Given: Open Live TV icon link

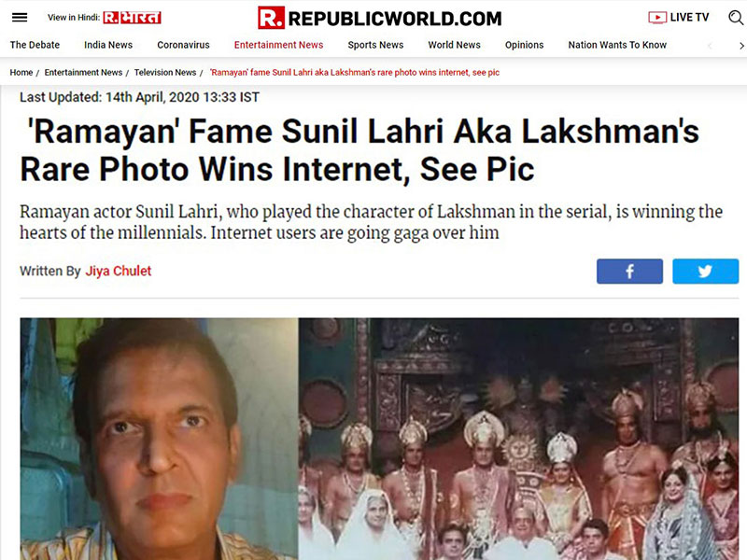Looking at the screenshot, I should pyautogui.click(x=679, y=18).
